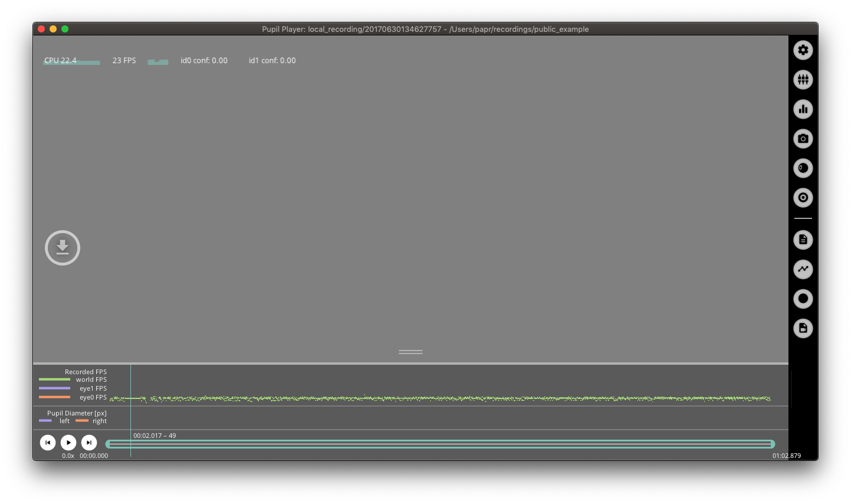Click the 01:02.879 end time label

[787, 456]
